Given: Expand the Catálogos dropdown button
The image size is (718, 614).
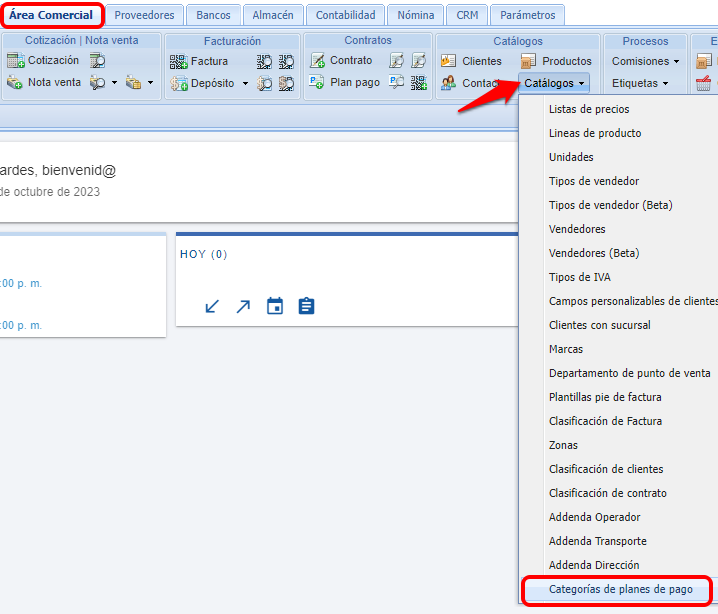Looking at the screenshot, I should (x=555, y=83).
